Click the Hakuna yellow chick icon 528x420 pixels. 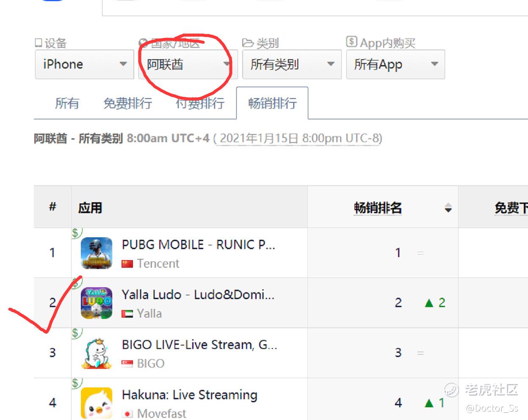click(x=97, y=403)
